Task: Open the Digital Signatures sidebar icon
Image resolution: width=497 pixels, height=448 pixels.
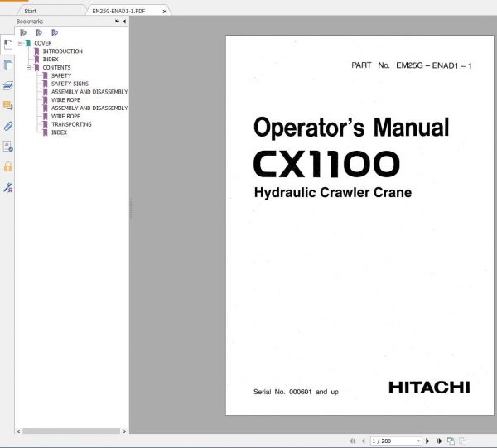Action: 8,147
